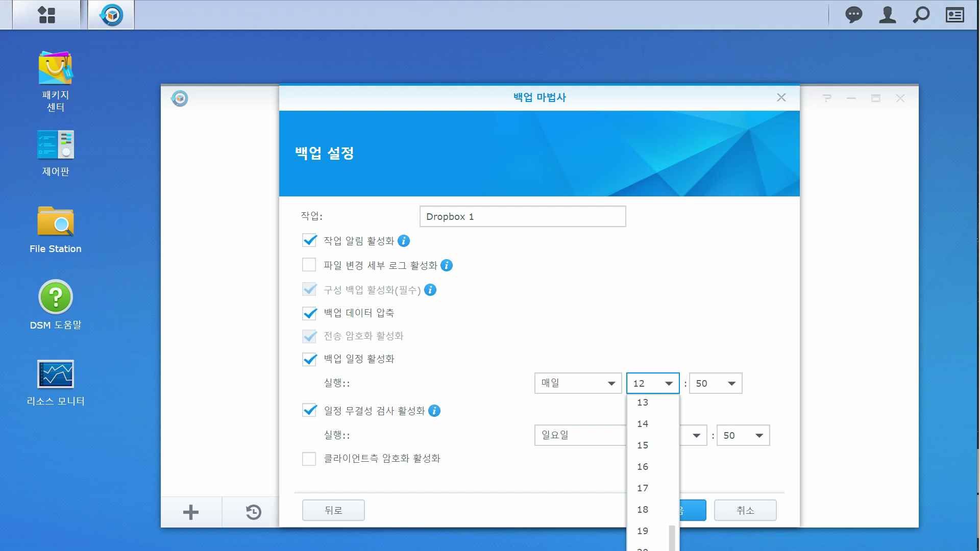Expand the Sunday weekday dropdown
This screenshot has width=980, height=551.
click(x=580, y=435)
